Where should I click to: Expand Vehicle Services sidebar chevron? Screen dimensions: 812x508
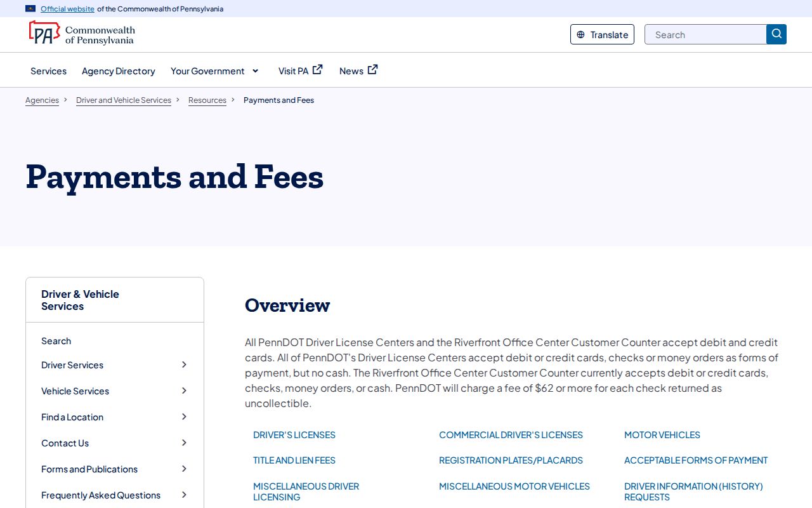click(x=184, y=391)
